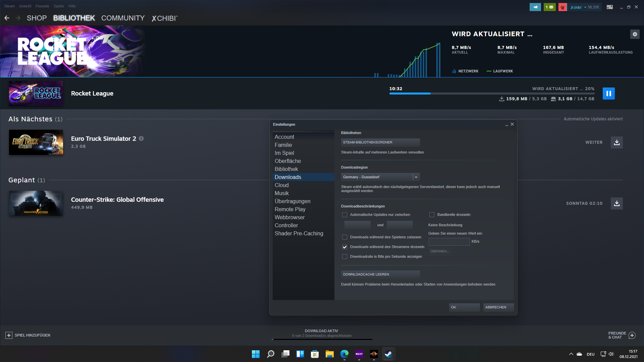Pause the Rocket League update
The image size is (644, 362).
coord(608,94)
